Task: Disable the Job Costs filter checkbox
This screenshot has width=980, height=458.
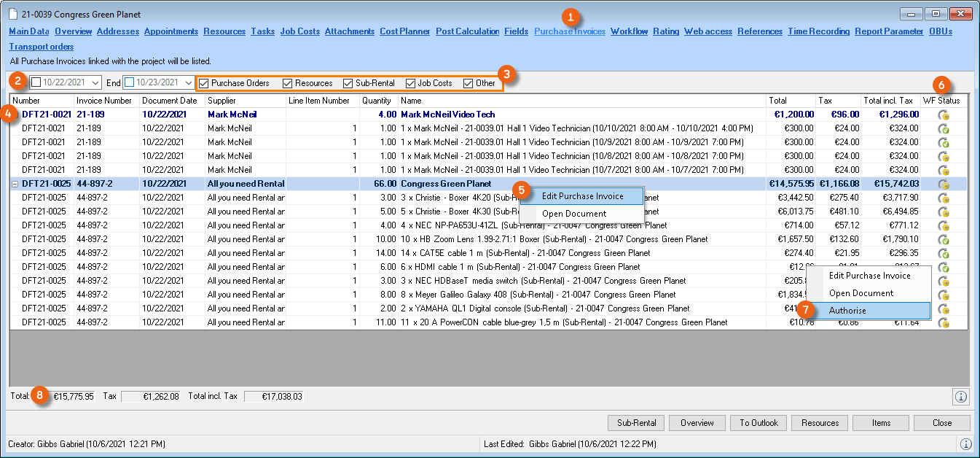Action: [411, 83]
